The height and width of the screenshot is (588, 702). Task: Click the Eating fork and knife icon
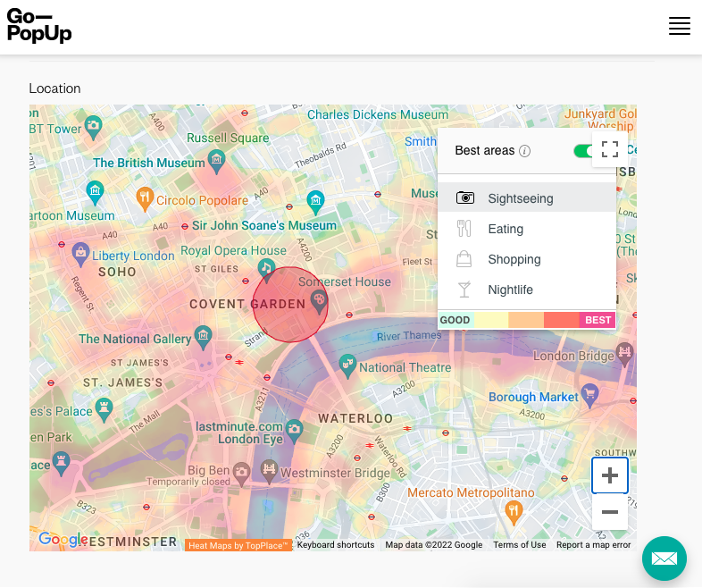pos(464,229)
